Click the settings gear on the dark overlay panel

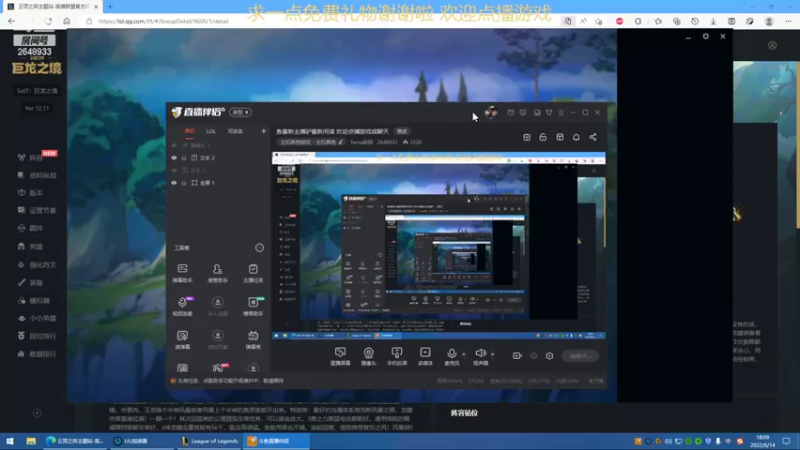click(706, 36)
